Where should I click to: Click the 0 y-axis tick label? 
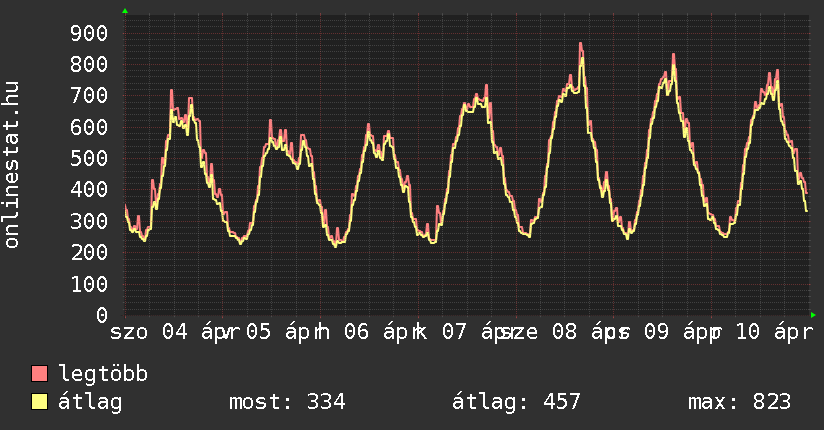(x=101, y=315)
